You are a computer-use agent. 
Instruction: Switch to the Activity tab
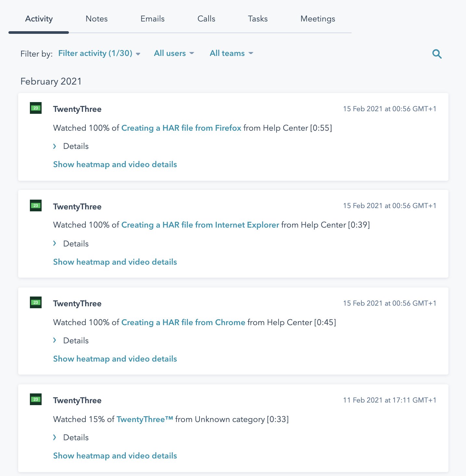click(x=39, y=19)
